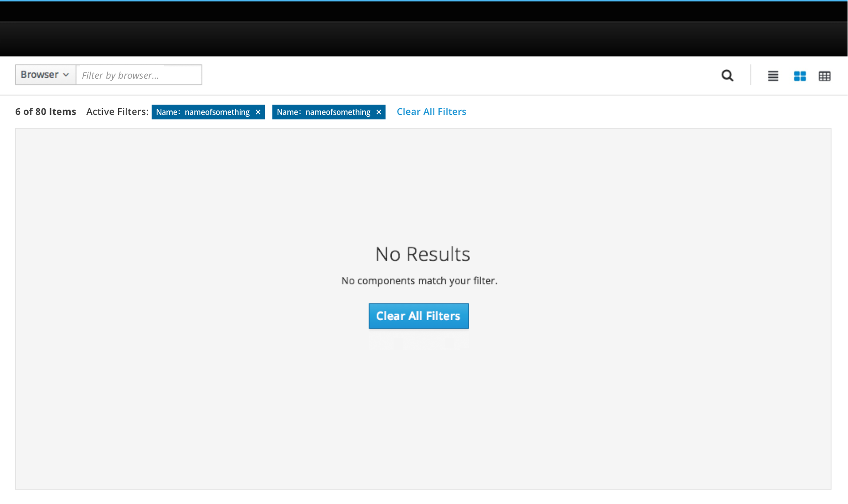
Task: Focus the Filter by browser input field
Action: pos(139,75)
